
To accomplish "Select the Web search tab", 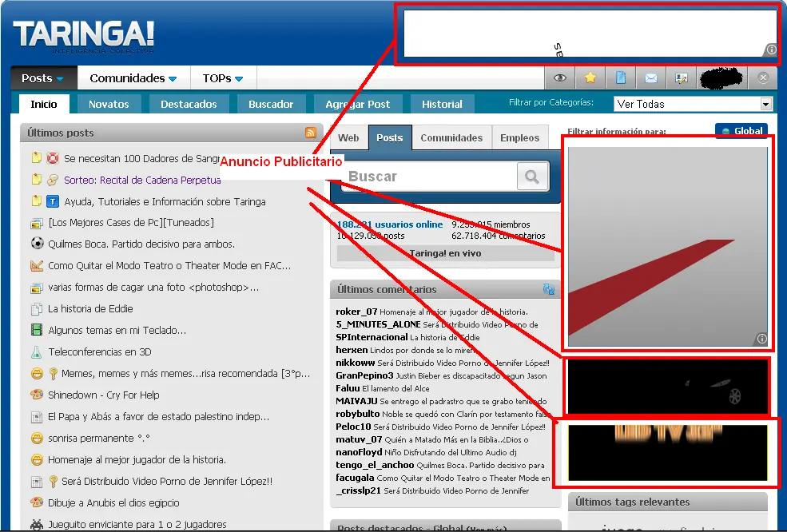I will pyautogui.click(x=348, y=137).
